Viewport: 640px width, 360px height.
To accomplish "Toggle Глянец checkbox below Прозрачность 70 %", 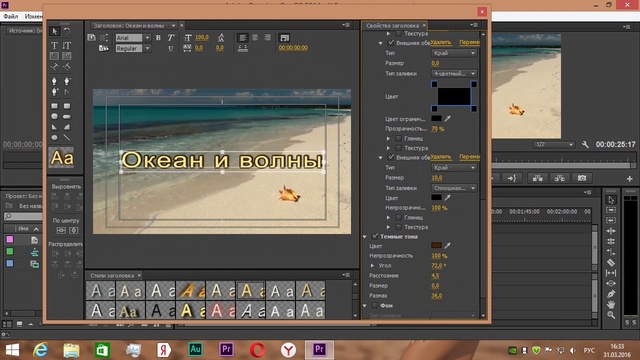I will 398,138.
